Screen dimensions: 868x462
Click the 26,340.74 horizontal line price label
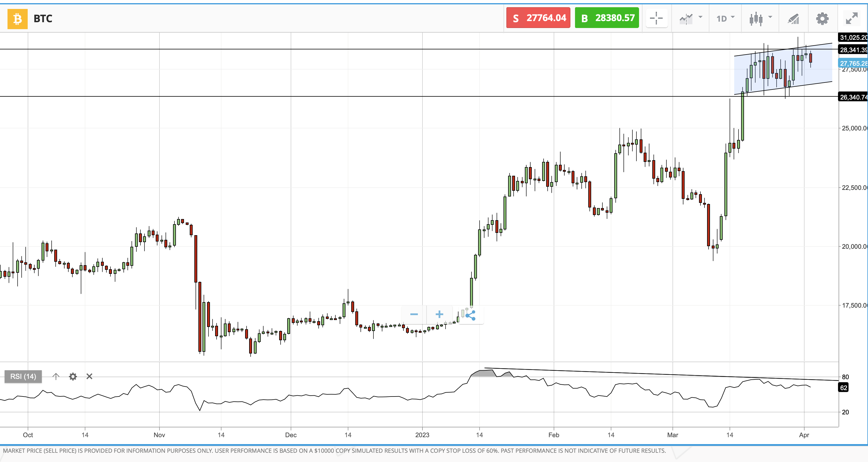(852, 97)
